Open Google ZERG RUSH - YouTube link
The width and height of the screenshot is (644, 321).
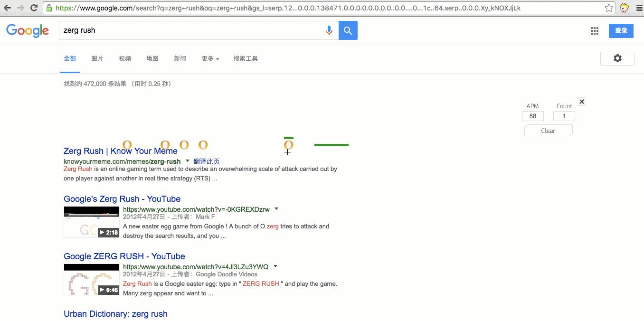pos(124,256)
